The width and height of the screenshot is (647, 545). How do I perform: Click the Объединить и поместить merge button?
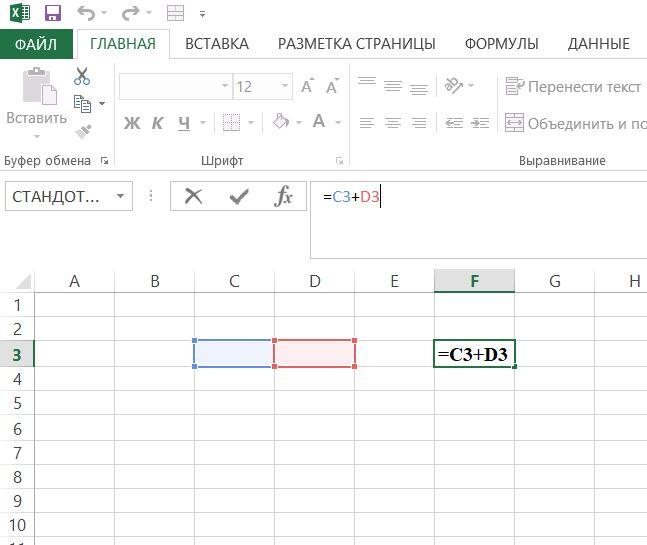click(x=576, y=123)
